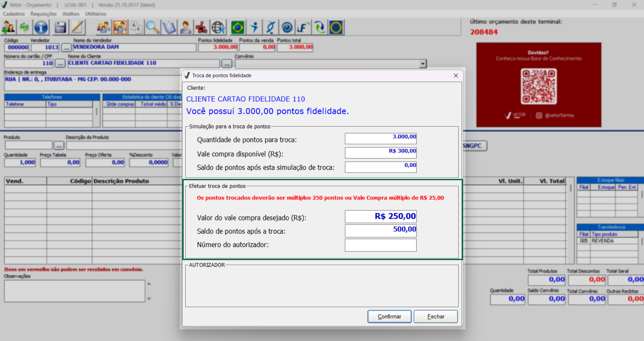The width and height of the screenshot is (644, 341).
Task: Click the add new customer icon
Action: tap(8, 27)
